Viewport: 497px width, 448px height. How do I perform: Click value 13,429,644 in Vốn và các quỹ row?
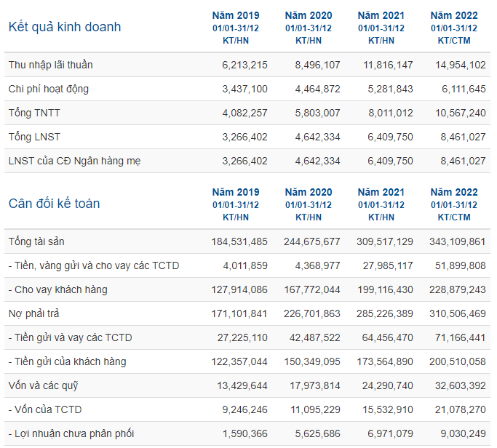(x=242, y=385)
